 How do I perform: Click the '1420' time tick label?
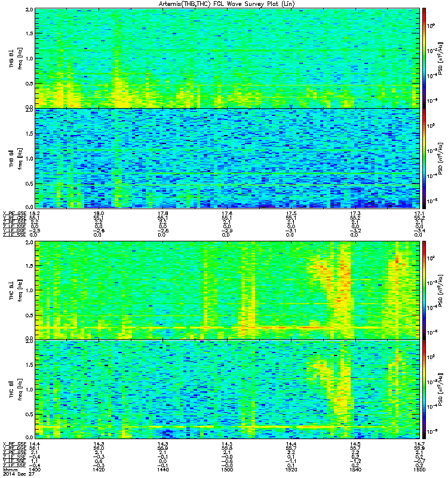(x=99, y=470)
